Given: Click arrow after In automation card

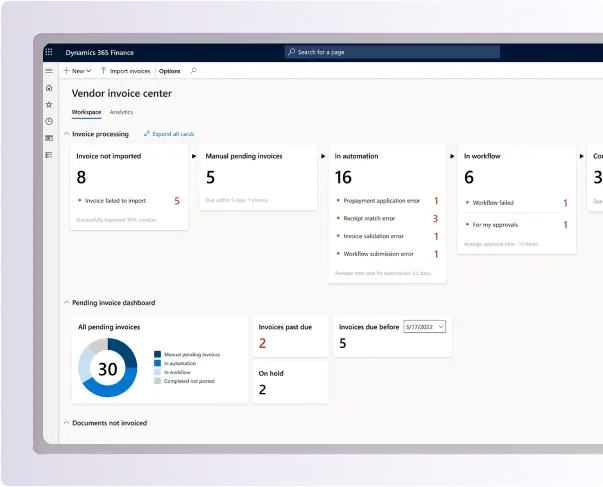Looking at the screenshot, I should (452, 156).
